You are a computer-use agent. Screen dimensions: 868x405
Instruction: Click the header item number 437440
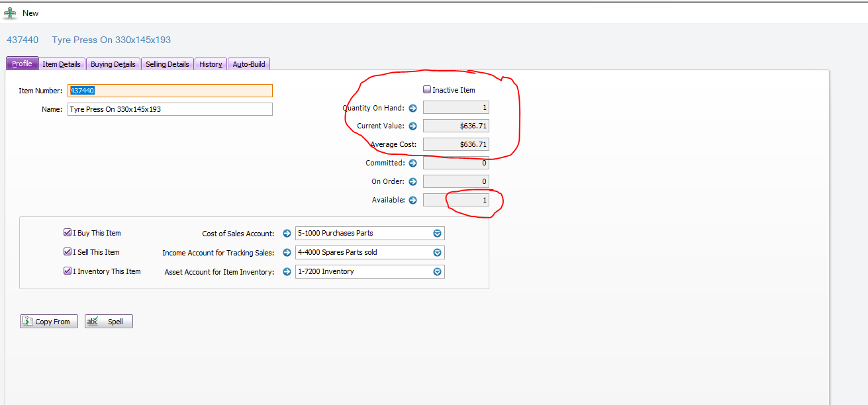pyautogui.click(x=23, y=40)
